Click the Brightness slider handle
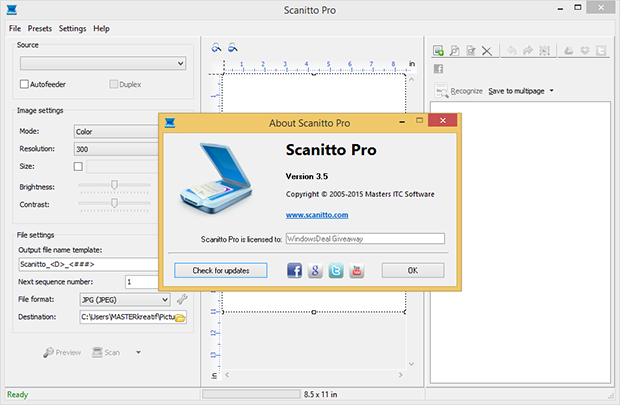 pos(114,185)
